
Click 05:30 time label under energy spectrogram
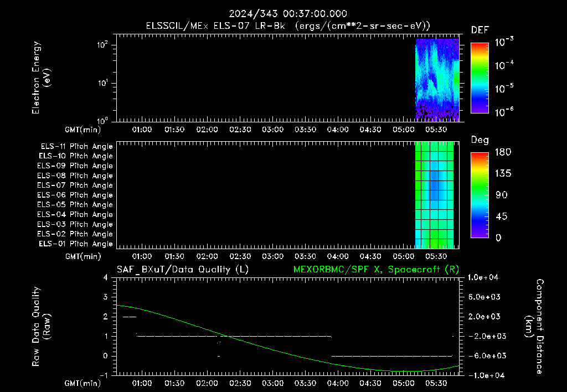pyautogui.click(x=436, y=130)
